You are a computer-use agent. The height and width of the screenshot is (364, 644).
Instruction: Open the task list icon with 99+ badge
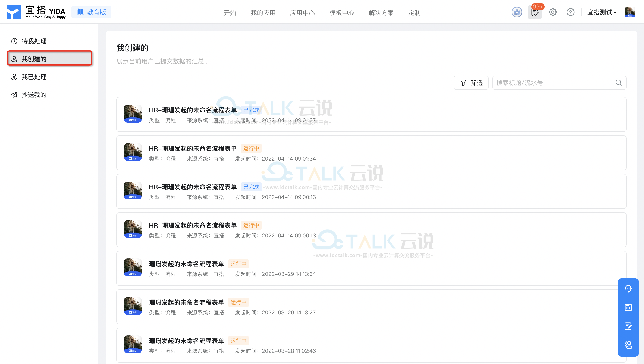coord(535,12)
